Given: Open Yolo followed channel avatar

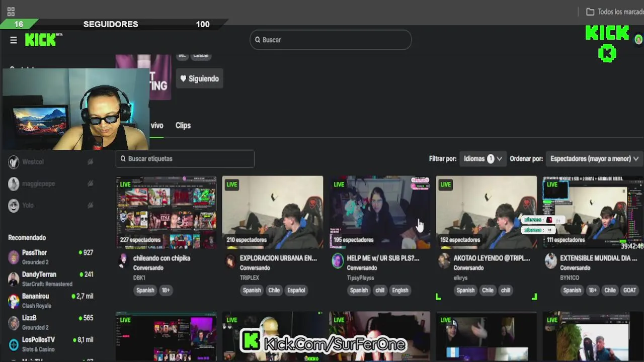Looking at the screenshot, I should (x=14, y=205).
